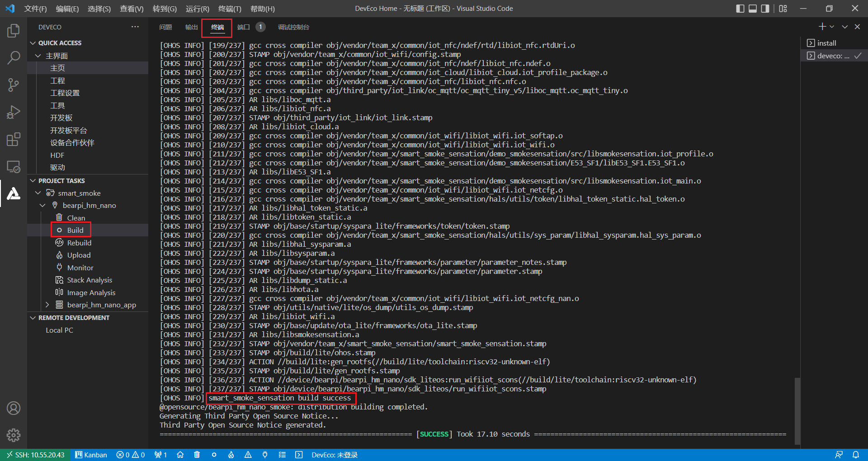The image size is (868, 461).
Task: Open notifications bell in status bar
Action: pos(856,455)
